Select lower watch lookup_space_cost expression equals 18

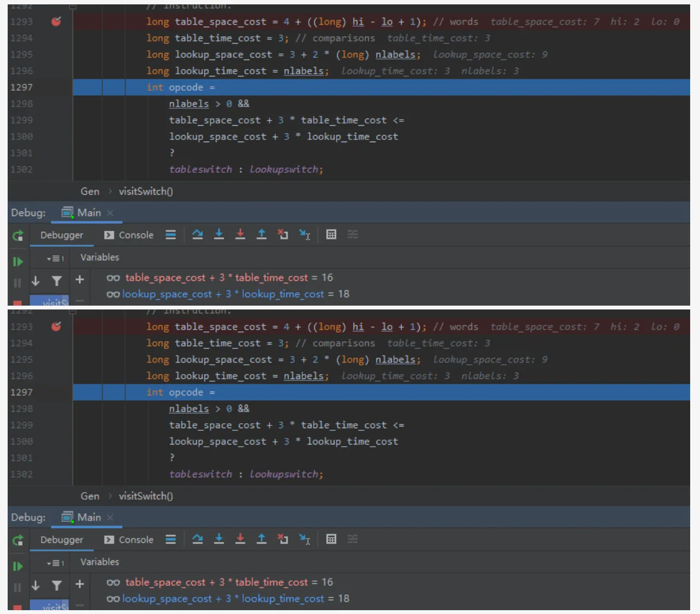228,599
